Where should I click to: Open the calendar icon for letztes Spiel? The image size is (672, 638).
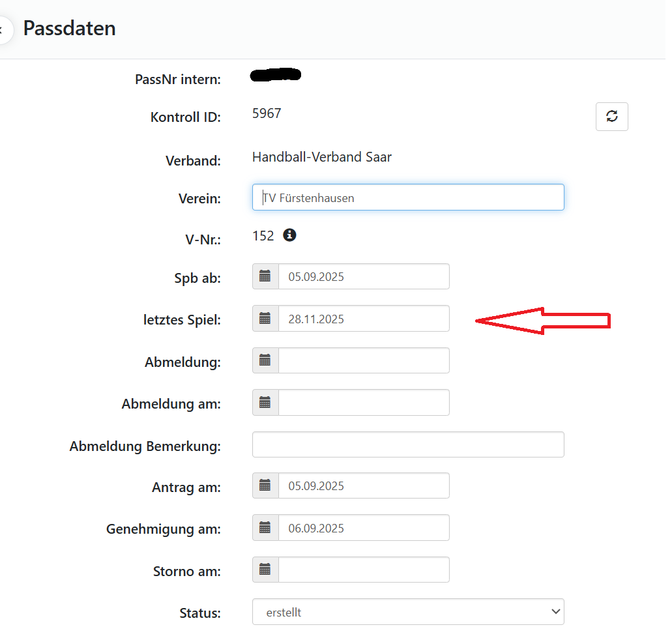[x=265, y=319]
